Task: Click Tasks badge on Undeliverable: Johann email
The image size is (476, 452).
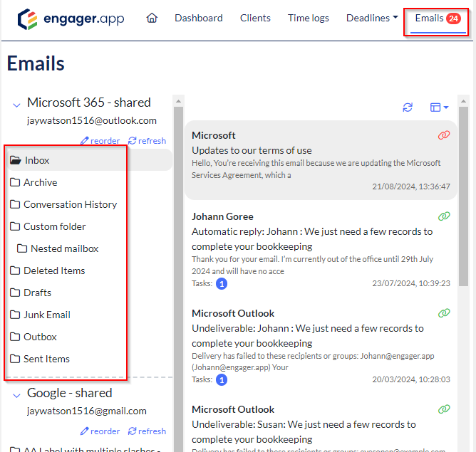Action: pos(222,380)
